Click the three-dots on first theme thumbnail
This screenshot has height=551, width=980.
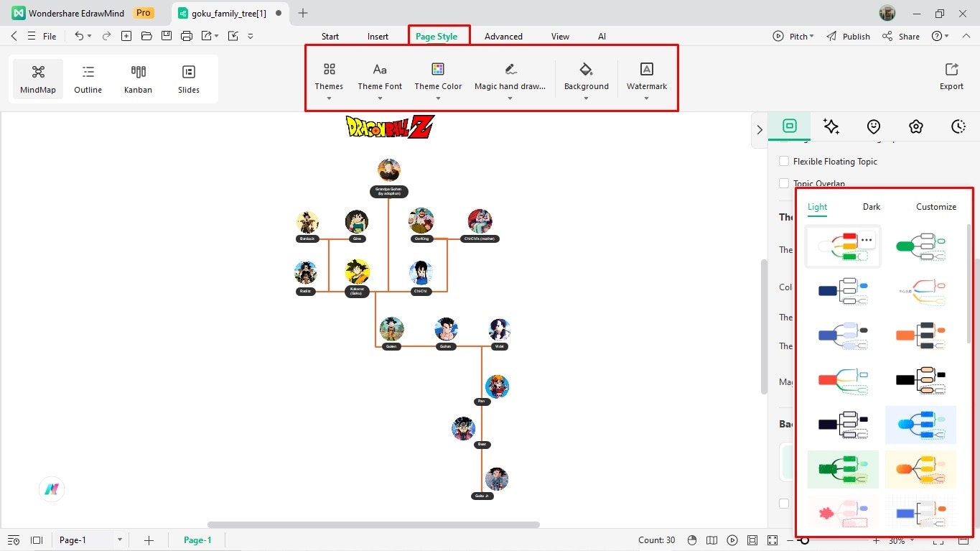(867, 241)
